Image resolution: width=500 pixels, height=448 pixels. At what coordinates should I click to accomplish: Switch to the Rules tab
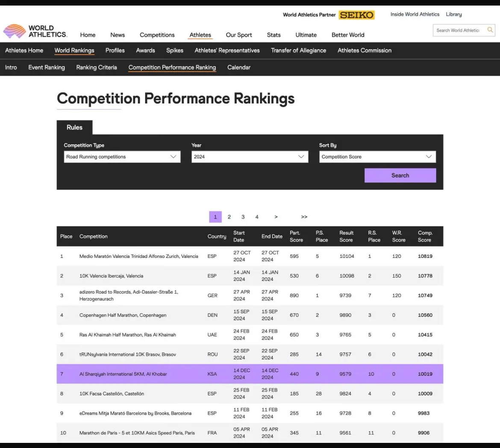click(74, 127)
